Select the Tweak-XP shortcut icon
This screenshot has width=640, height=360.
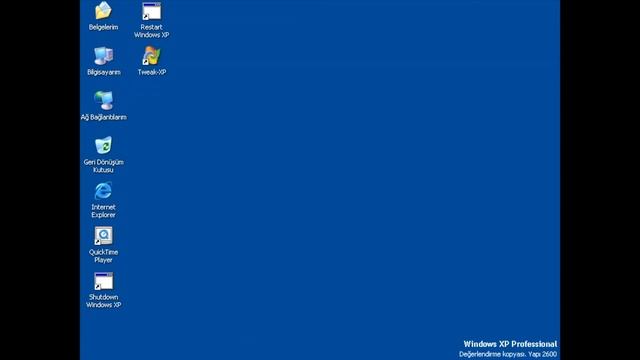pyautogui.click(x=151, y=56)
